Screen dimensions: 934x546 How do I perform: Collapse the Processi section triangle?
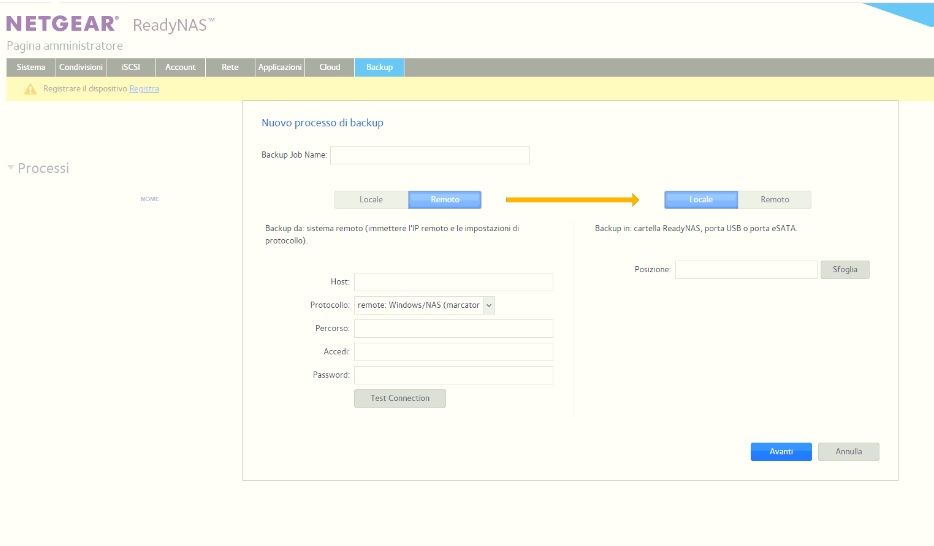click(x=11, y=168)
